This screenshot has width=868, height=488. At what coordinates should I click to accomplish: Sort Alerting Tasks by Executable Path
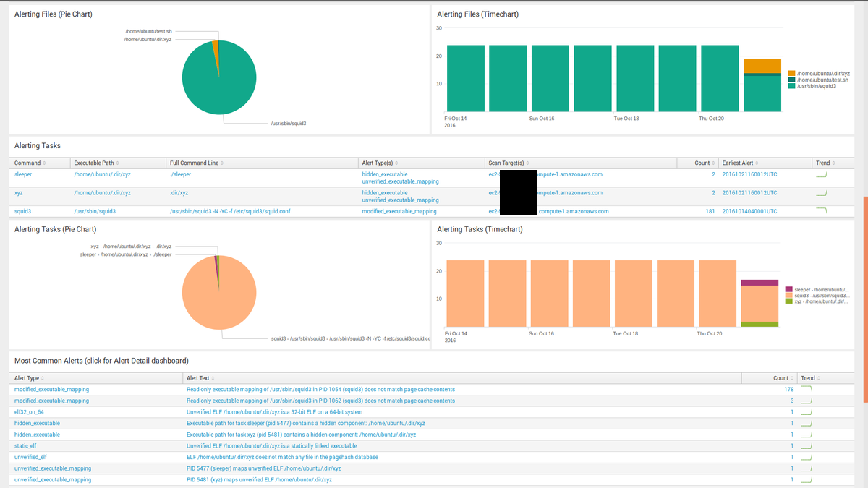click(94, 163)
